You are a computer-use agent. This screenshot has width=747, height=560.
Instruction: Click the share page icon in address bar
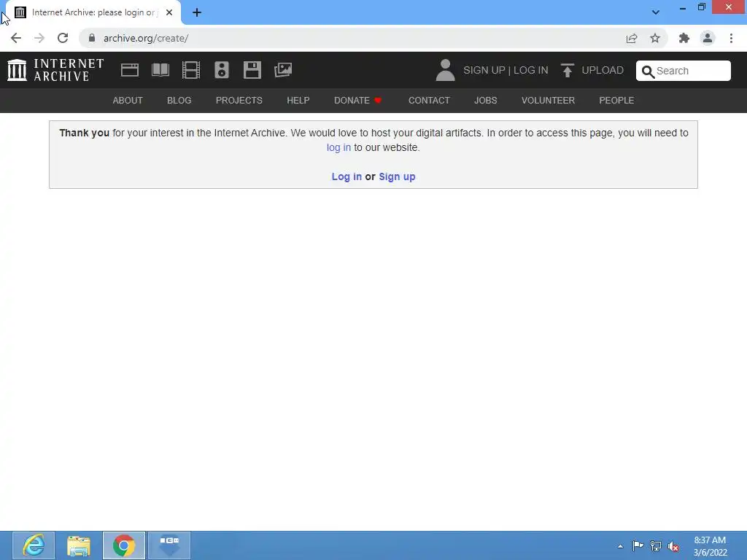pos(632,38)
